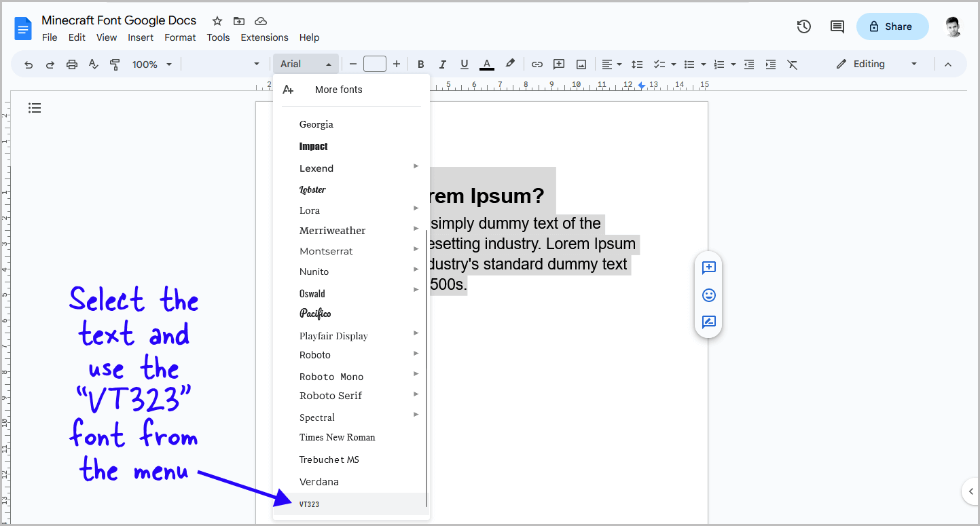
Task: Toggle Bold formatting
Action: [421, 64]
